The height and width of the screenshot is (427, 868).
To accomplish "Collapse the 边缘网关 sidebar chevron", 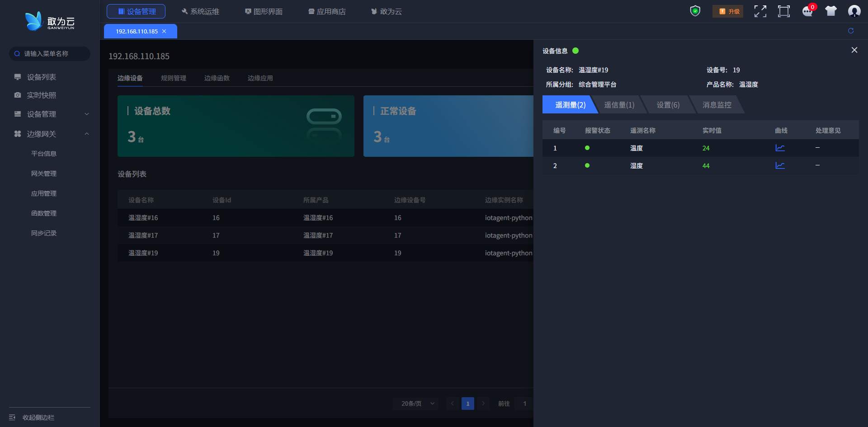I will [x=87, y=134].
